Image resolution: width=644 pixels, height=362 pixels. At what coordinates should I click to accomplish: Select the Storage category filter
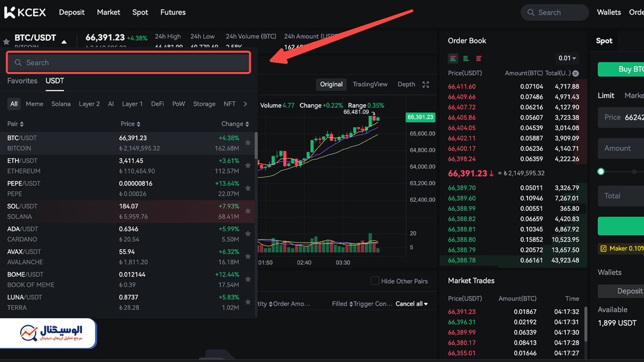204,104
